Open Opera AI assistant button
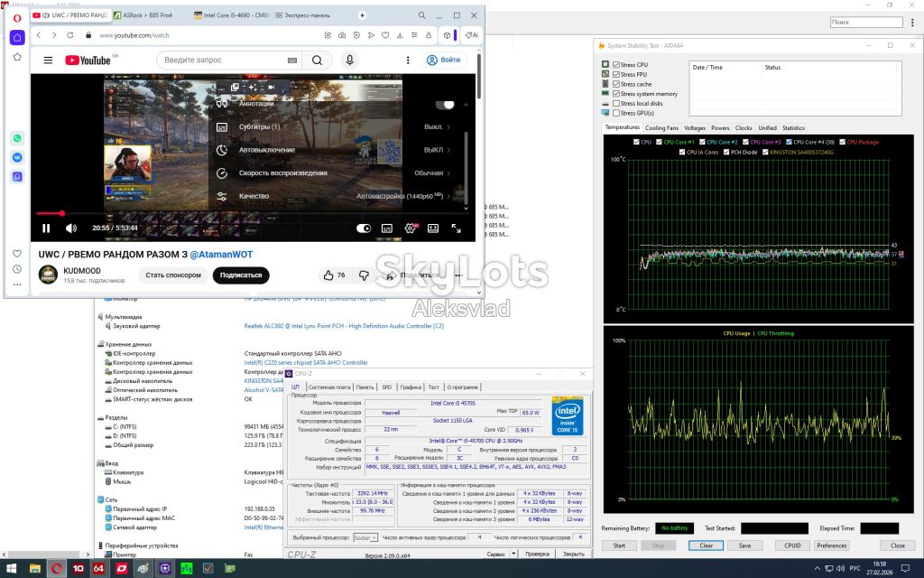 [x=472, y=35]
